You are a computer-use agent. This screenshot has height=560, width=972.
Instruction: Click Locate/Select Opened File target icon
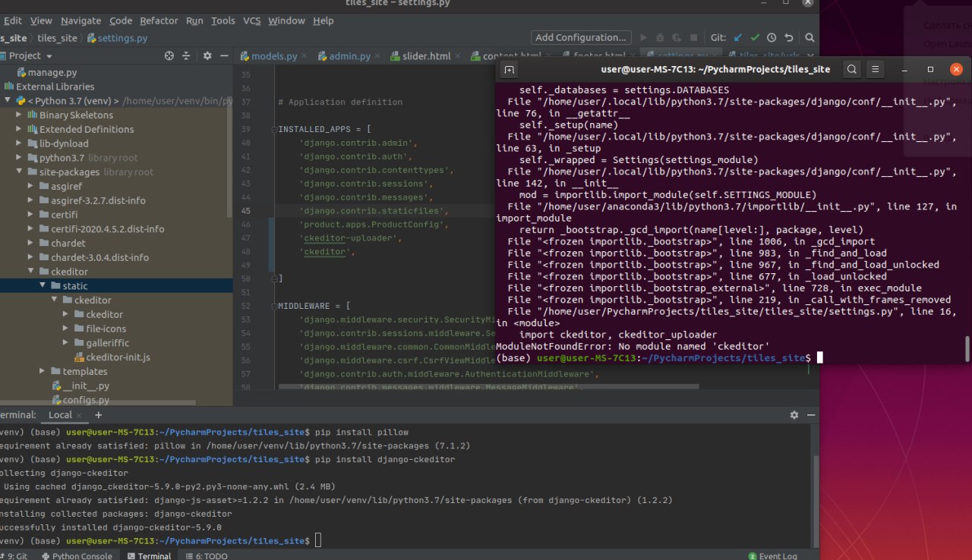coord(169,56)
